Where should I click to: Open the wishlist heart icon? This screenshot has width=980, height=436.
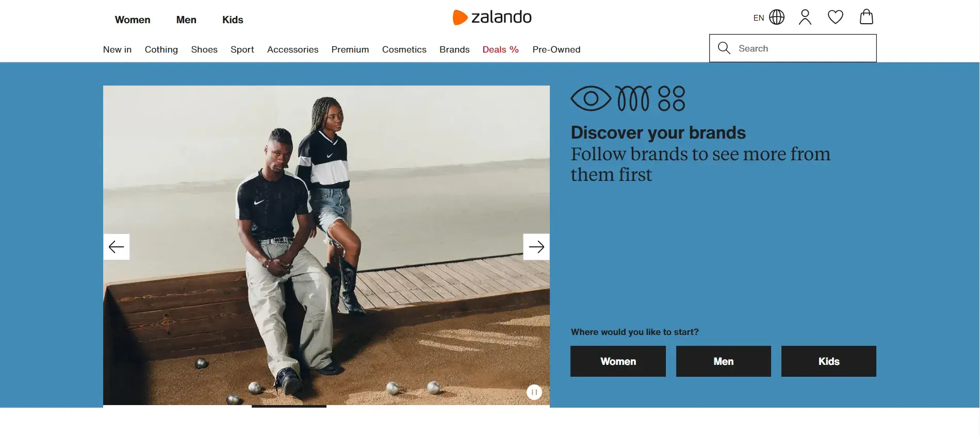pos(836,17)
